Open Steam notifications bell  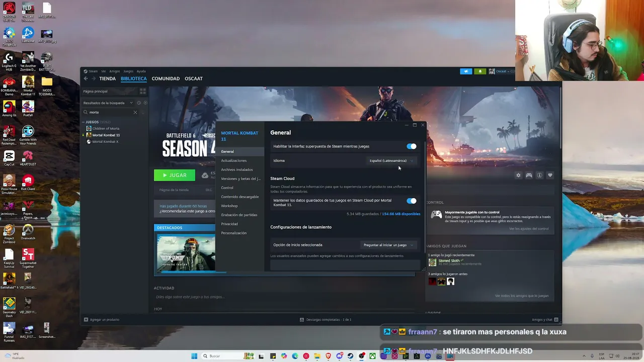(480, 71)
